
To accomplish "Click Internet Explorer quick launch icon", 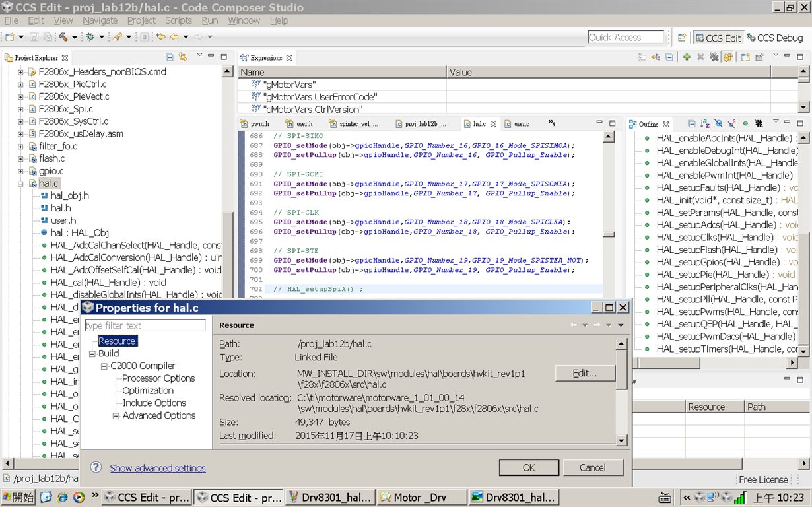I will tap(63, 496).
